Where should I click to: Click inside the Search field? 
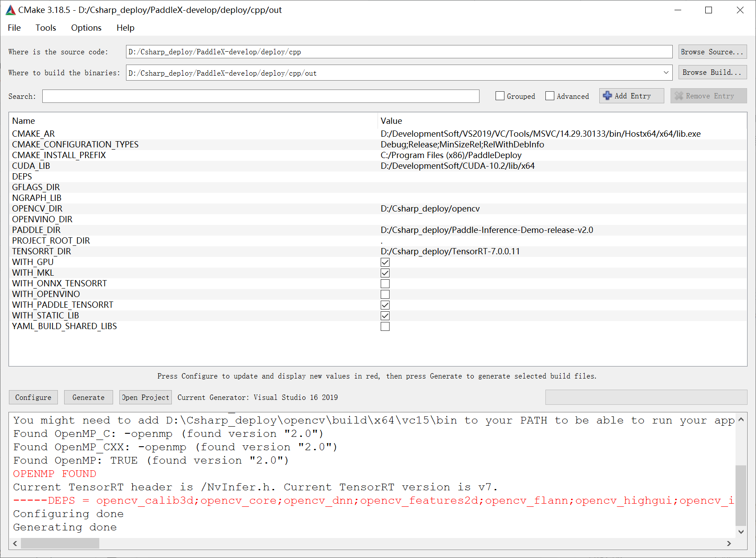260,96
